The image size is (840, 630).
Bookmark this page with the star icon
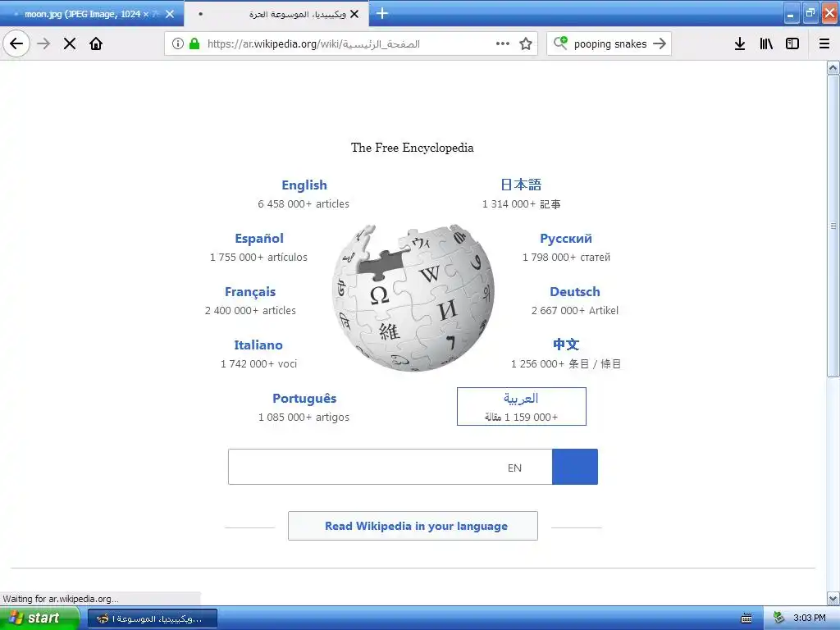(526, 43)
